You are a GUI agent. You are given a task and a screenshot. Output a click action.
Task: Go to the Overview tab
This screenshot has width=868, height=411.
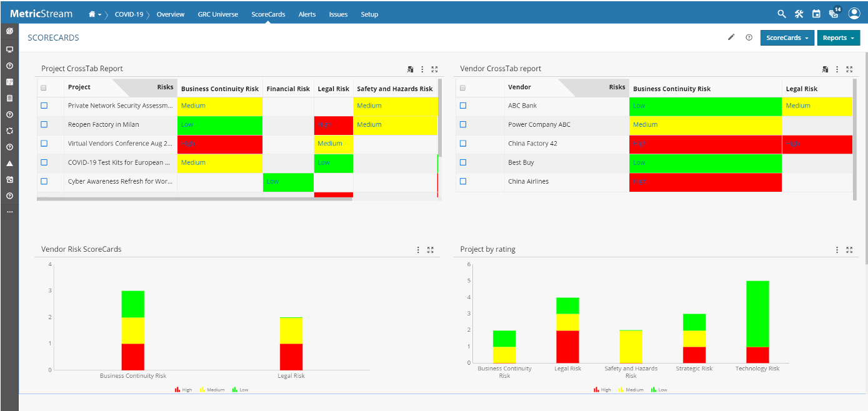pos(171,14)
